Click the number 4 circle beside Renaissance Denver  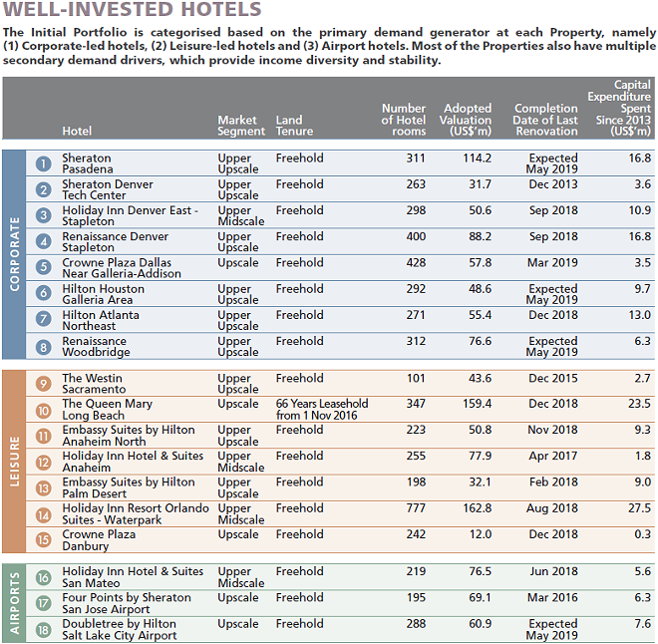43,241
